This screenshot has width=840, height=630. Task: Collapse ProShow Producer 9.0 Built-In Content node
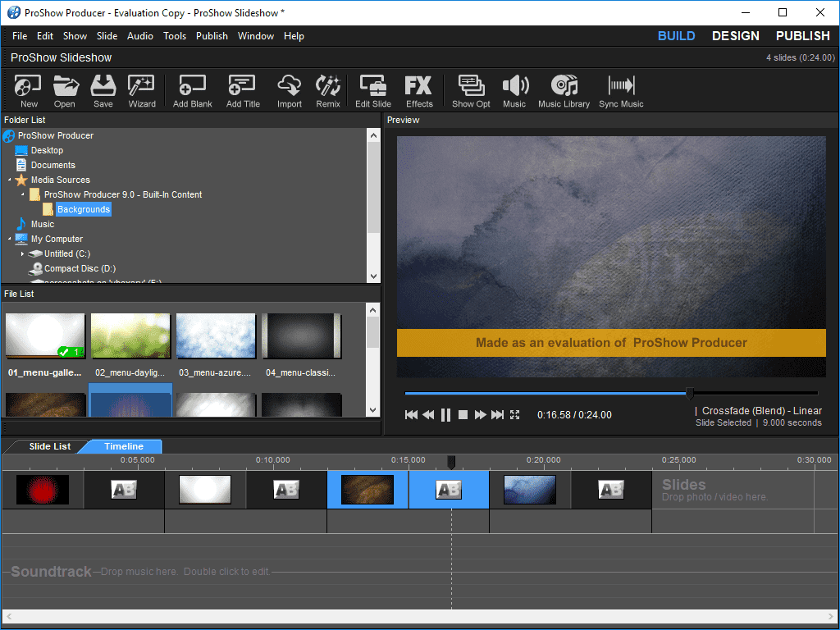22,194
